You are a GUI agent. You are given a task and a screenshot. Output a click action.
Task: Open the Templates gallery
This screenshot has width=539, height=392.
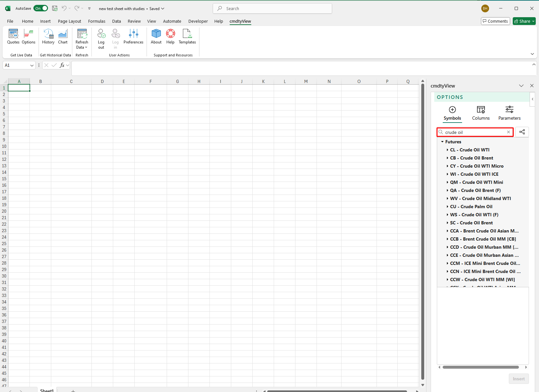point(187,36)
